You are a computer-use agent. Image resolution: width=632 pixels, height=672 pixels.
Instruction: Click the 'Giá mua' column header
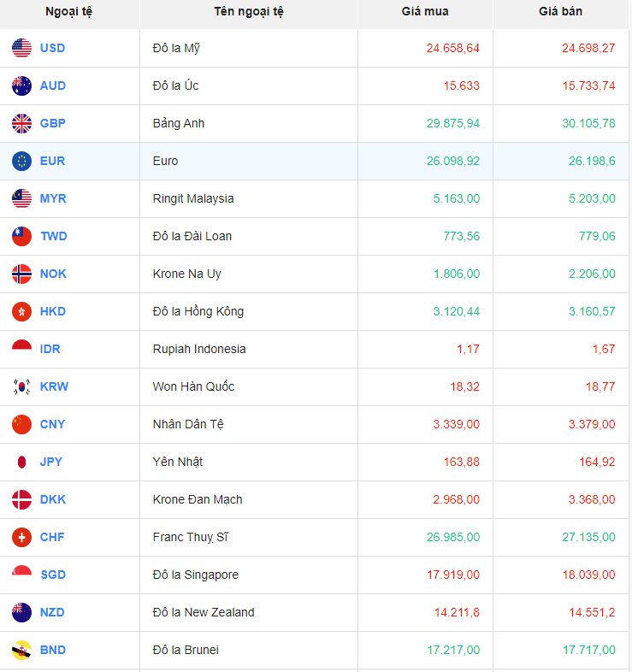click(x=425, y=12)
